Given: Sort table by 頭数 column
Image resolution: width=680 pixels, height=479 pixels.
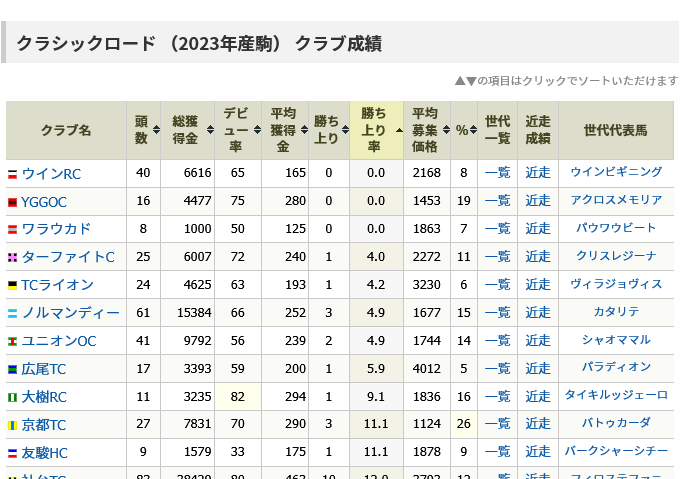Looking at the screenshot, I should click(142, 130).
